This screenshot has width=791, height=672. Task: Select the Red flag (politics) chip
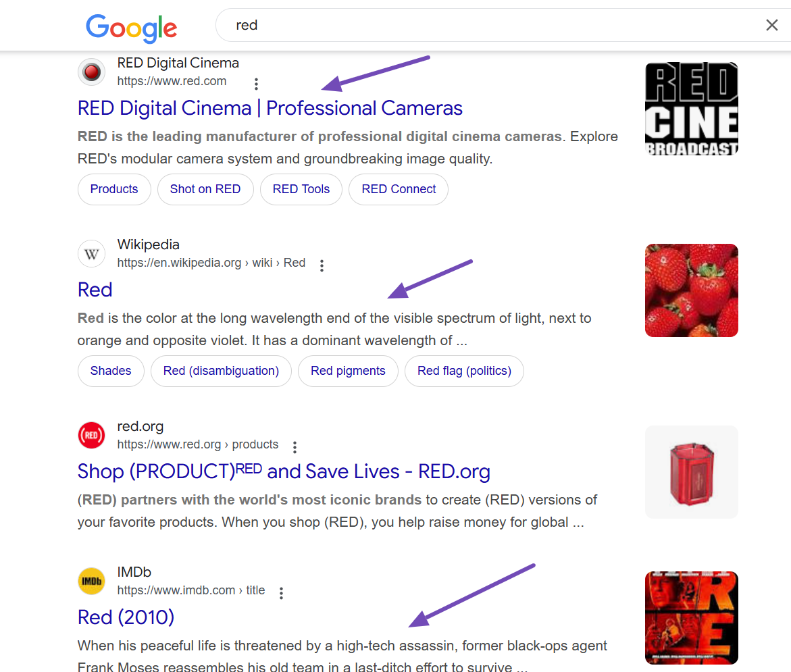coord(463,371)
